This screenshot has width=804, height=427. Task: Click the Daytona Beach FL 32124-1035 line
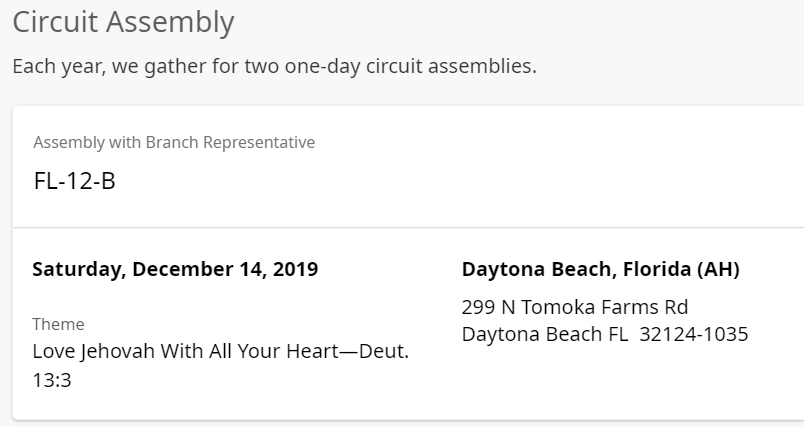604,334
